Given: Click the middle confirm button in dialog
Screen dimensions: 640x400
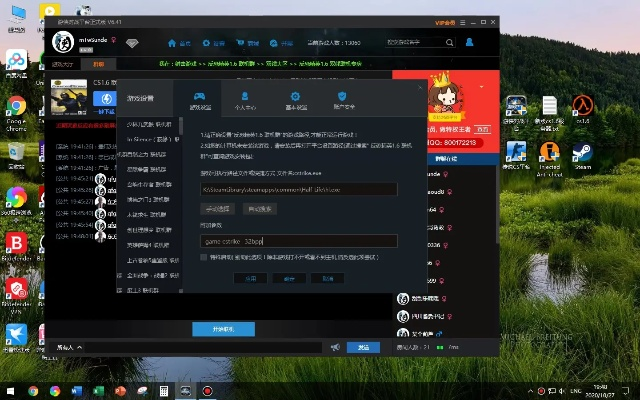Looking at the screenshot, I should (289, 279).
